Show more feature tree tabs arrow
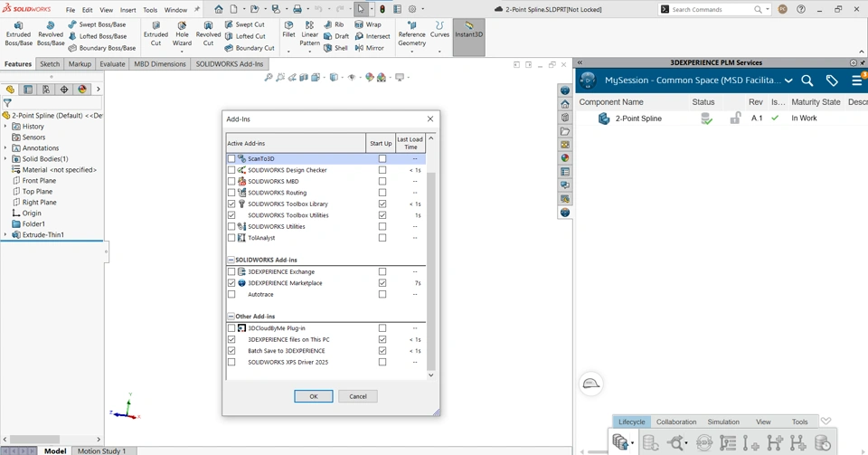 (x=98, y=90)
